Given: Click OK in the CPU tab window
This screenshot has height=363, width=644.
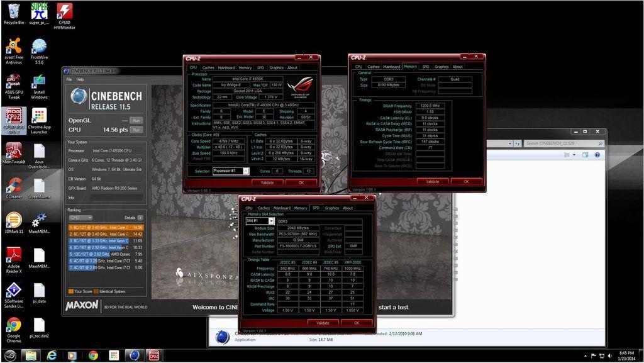Looking at the screenshot, I should click(301, 182).
